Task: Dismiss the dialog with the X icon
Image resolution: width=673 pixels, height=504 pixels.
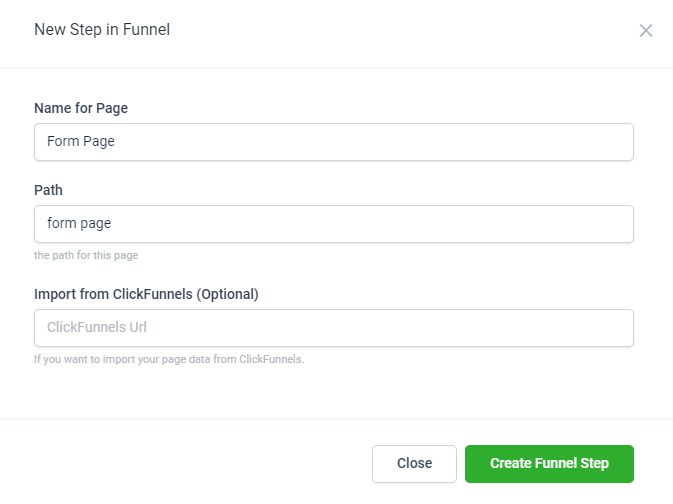Action: [646, 30]
